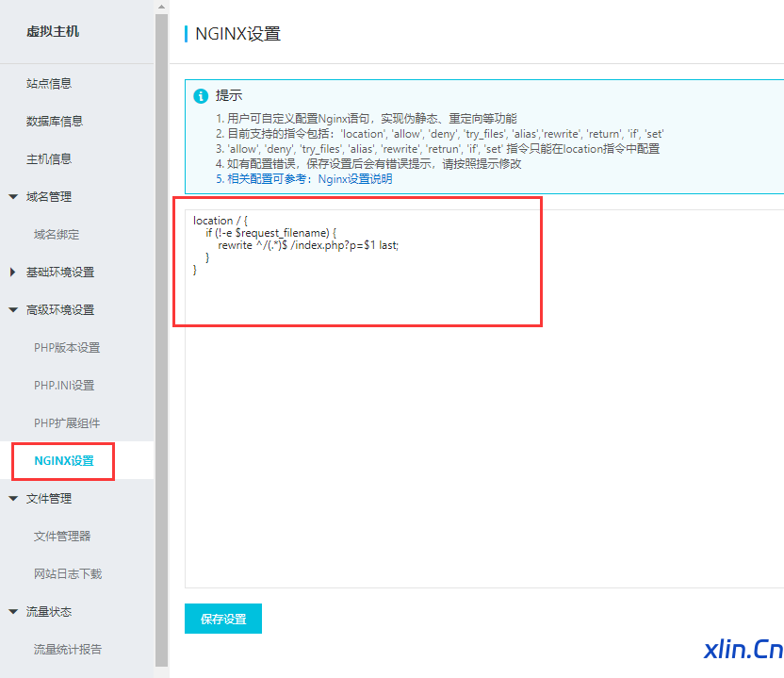Screen dimensions: 784x678
Task: Click the rewrite rule line in the editor
Action: coord(308,245)
